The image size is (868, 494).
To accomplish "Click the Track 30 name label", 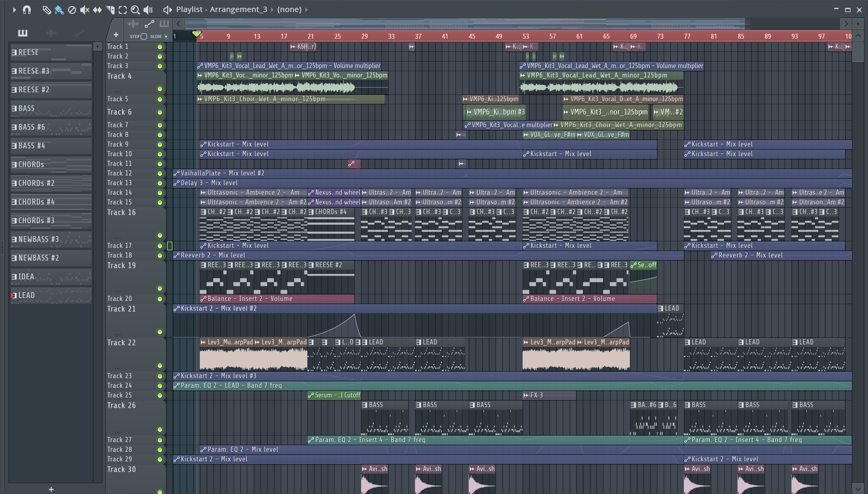I will 121,469.
